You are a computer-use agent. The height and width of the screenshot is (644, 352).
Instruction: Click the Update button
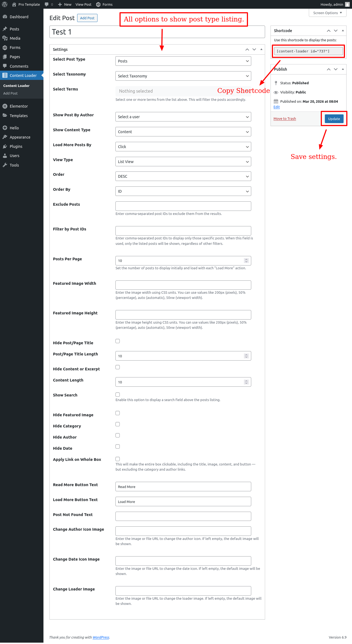click(x=334, y=119)
